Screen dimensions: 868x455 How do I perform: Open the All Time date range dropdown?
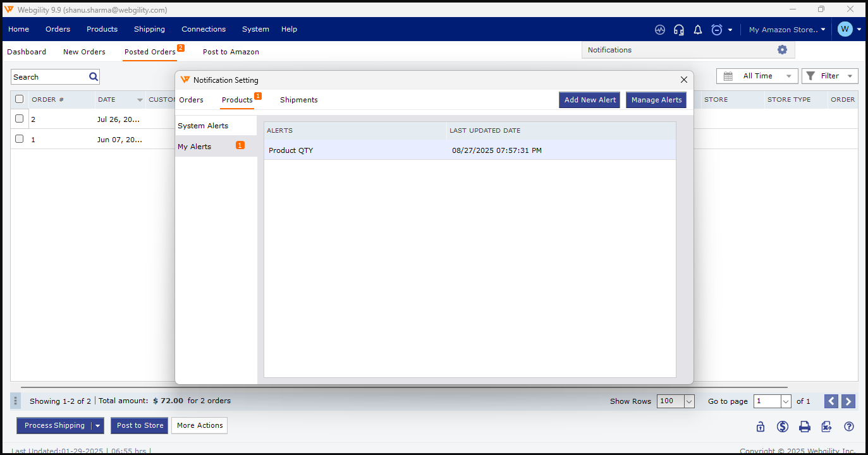coord(757,76)
